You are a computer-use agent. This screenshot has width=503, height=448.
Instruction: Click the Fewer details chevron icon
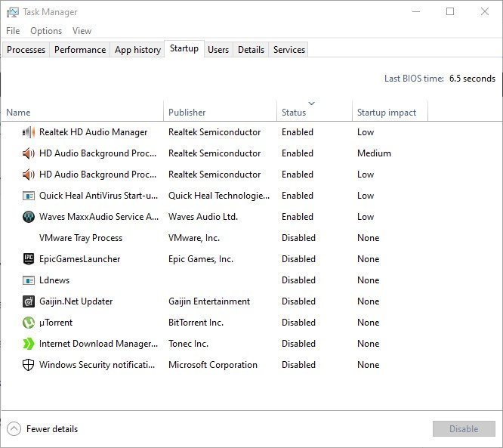pos(14,429)
